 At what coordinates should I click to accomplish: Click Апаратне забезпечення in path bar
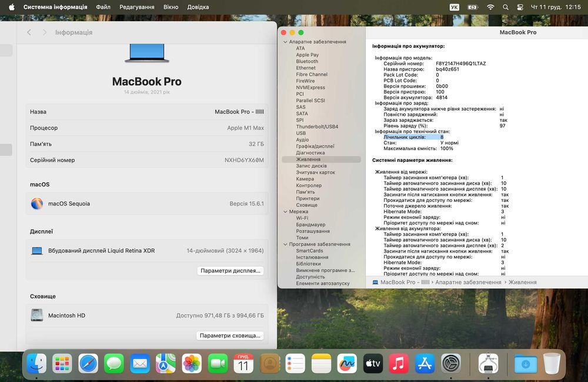point(468,282)
